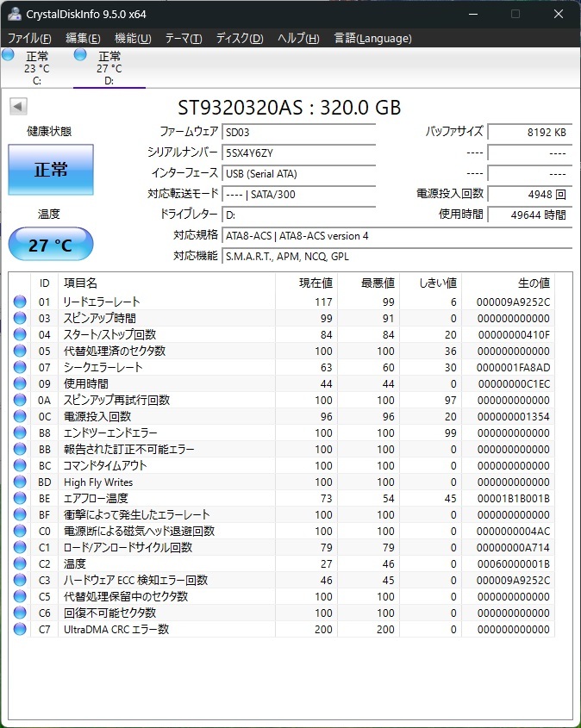Click status circle for ID BE エアフロー温度
Screen dimensions: 581x728
(x=20, y=498)
